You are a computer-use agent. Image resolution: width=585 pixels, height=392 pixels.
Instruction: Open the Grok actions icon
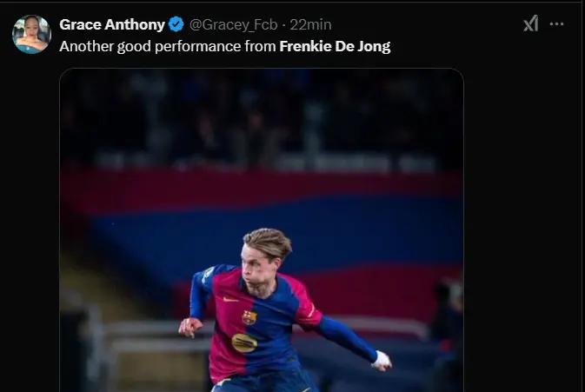pos(530,24)
